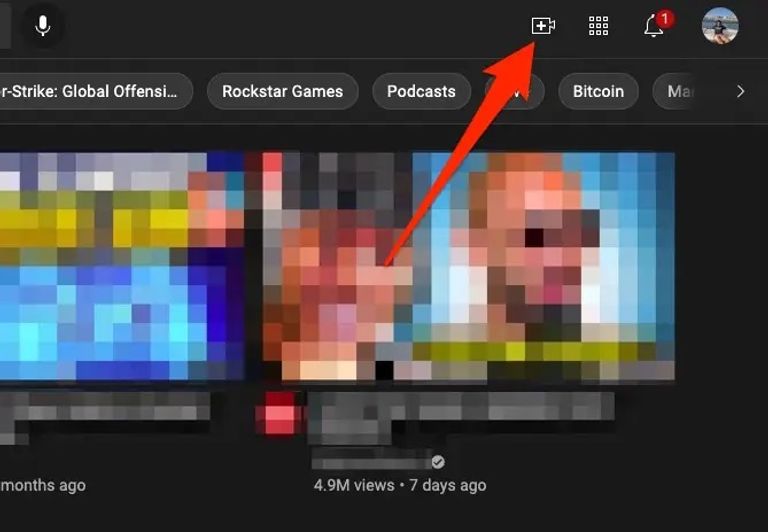Select the Counter-Strike: Global Offensive chip
This screenshot has width=768, height=532.
click(95, 91)
